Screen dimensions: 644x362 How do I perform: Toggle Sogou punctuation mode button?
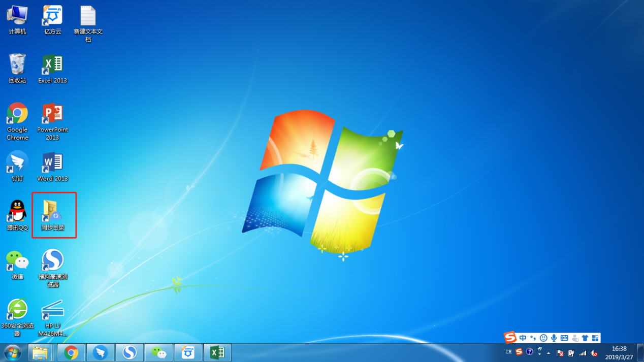[533, 338]
